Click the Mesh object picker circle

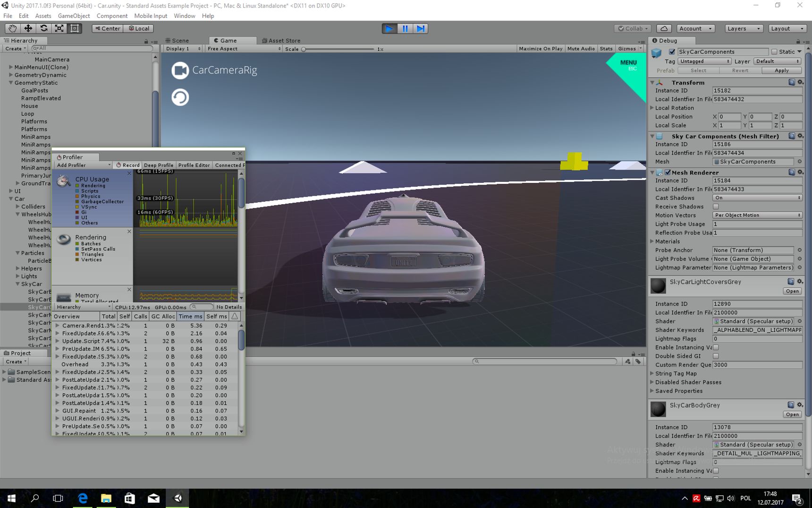(800, 162)
